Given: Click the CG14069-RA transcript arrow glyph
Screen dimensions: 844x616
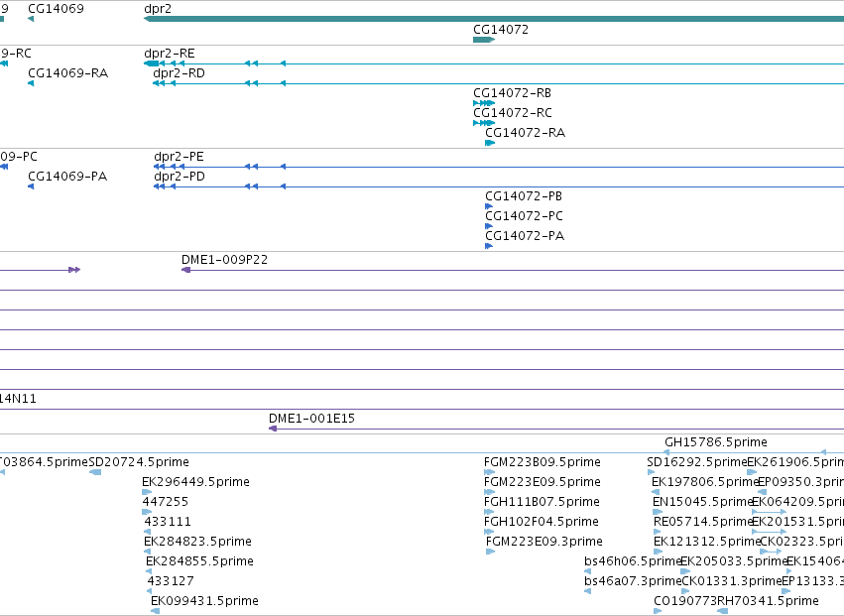Looking at the screenshot, I should pyautogui.click(x=31, y=83).
